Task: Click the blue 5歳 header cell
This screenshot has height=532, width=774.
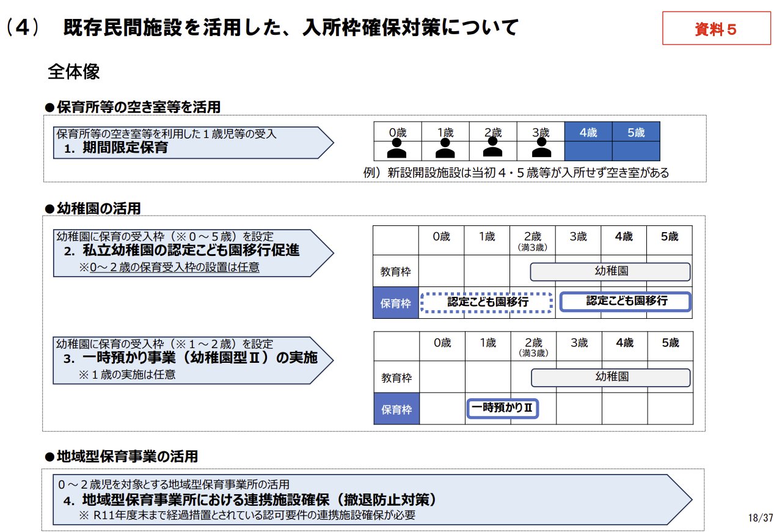Action: tap(636, 133)
